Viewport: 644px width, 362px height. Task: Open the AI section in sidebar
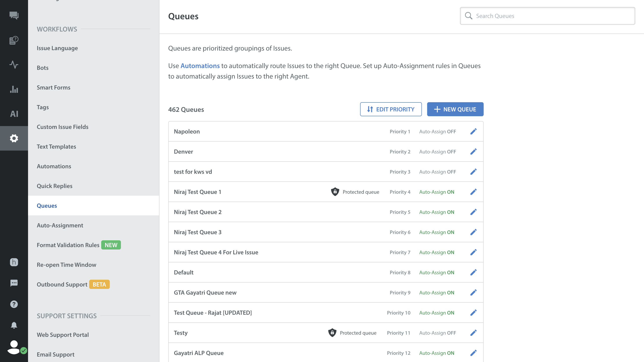pos(14,114)
